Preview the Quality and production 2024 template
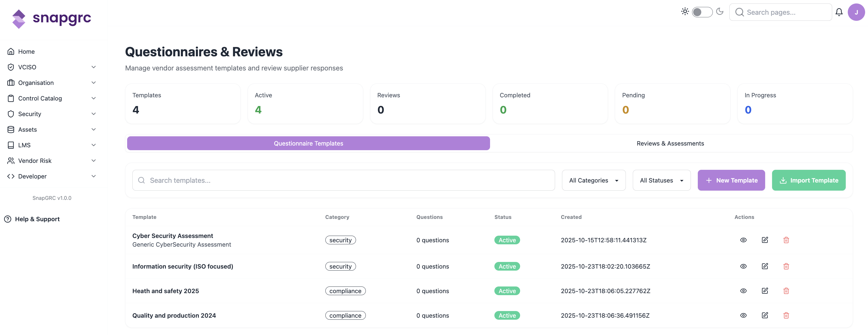This screenshot has width=868, height=335. 744,315
